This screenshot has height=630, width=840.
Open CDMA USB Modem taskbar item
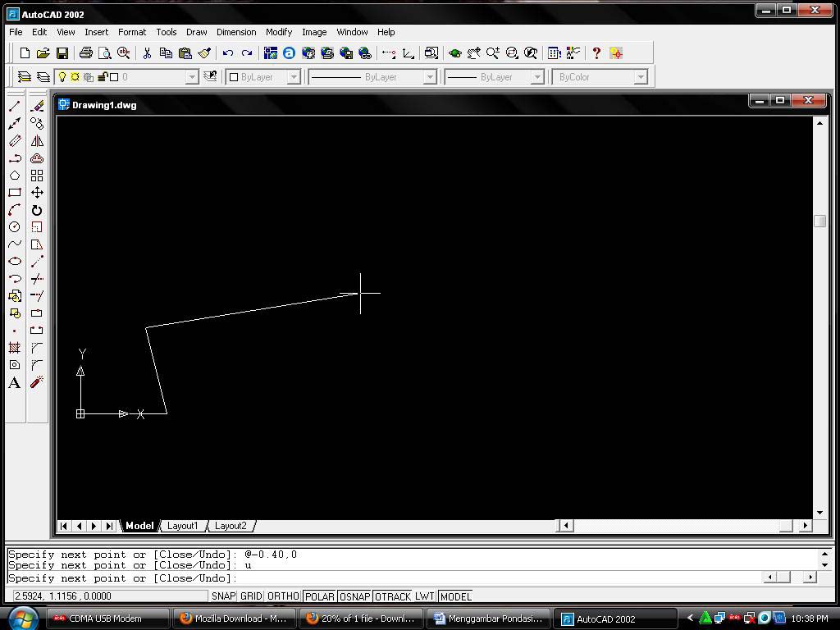[x=107, y=619]
